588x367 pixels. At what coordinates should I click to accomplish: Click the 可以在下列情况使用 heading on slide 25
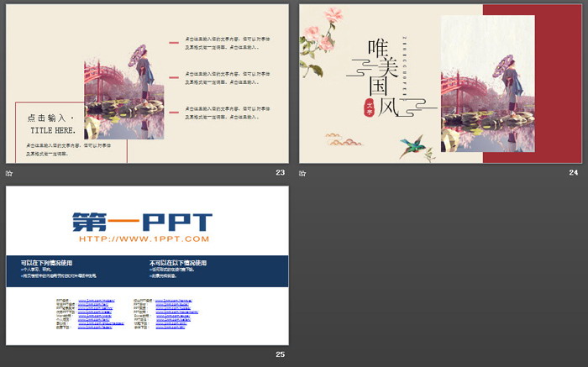46,263
